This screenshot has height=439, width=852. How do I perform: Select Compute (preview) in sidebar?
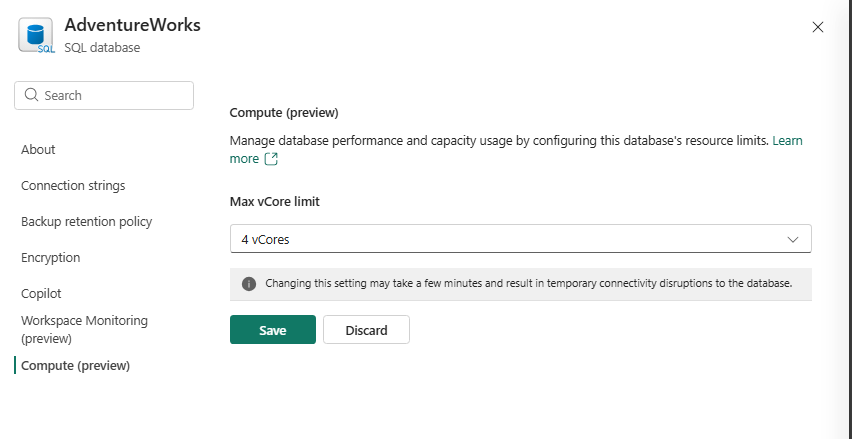(x=76, y=366)
